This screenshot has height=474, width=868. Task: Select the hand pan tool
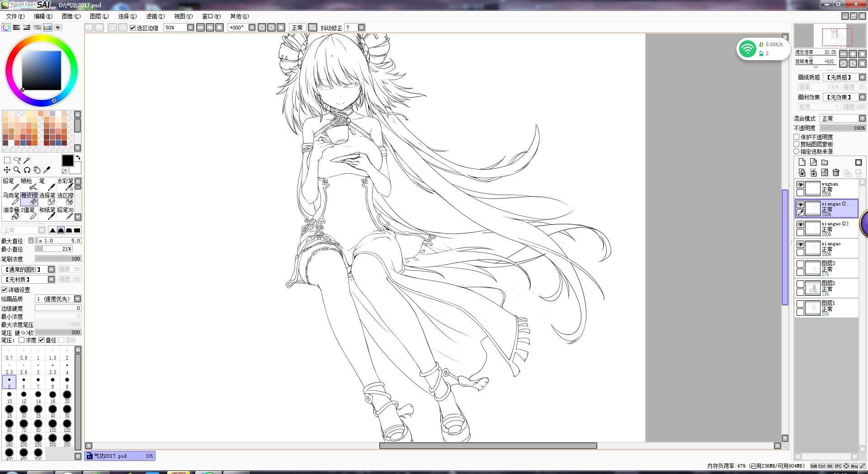tap(37, 170)
